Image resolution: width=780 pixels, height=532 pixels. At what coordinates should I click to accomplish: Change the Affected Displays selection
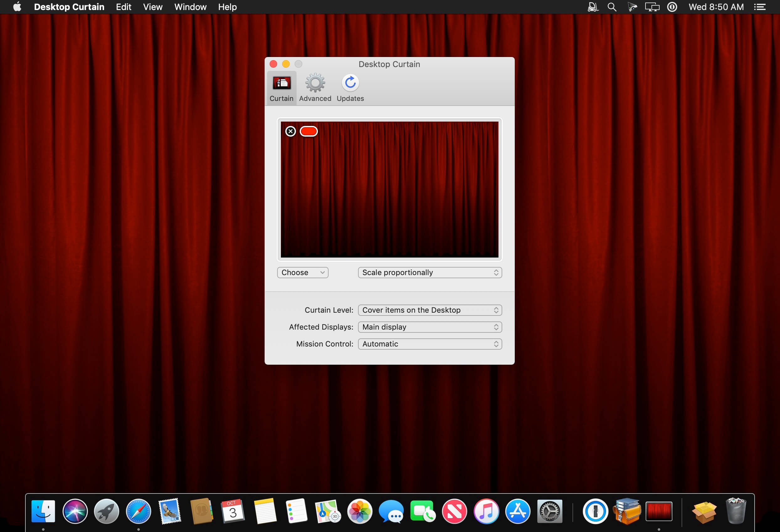coord(430,327)
